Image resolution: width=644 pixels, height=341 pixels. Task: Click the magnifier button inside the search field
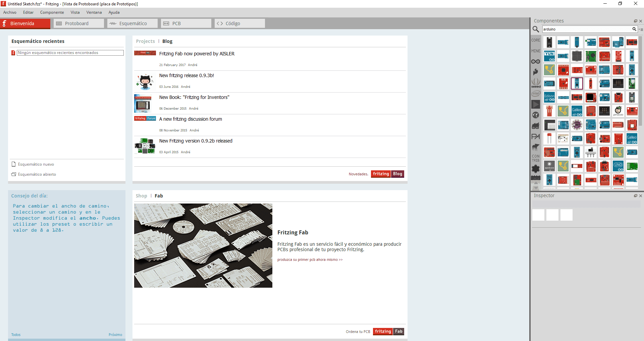(x=634, y=29)
